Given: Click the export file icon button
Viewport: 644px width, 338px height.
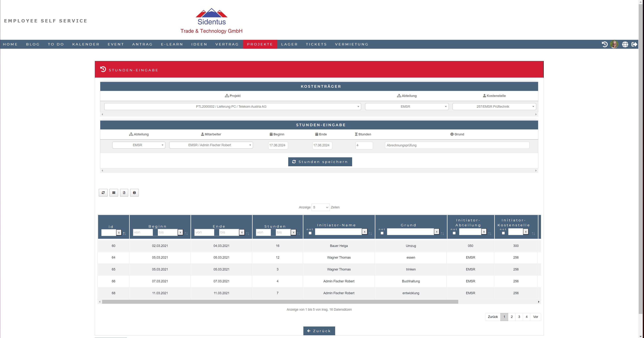Looking at the screenshot, I should (124, 193).
